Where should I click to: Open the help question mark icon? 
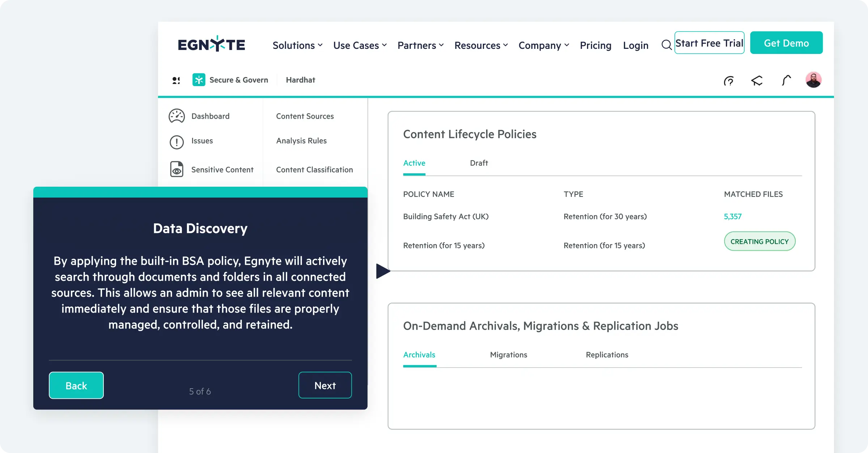click(x=729, y=80)
